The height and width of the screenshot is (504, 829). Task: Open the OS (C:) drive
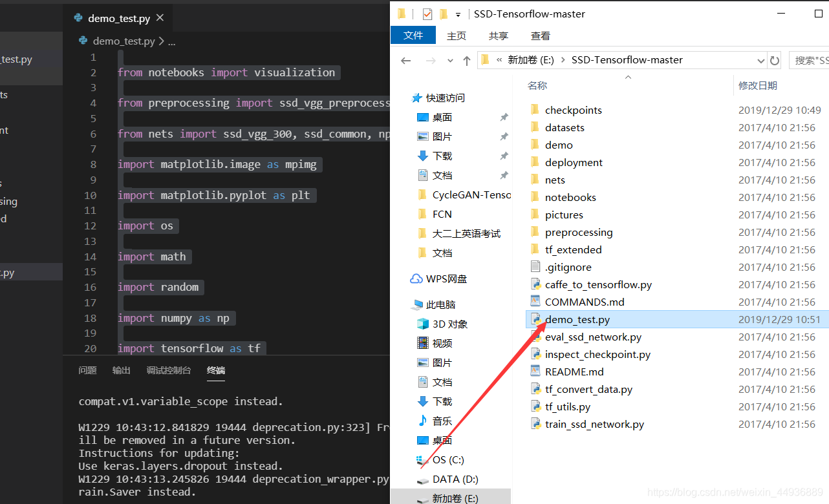click(448, 459)
